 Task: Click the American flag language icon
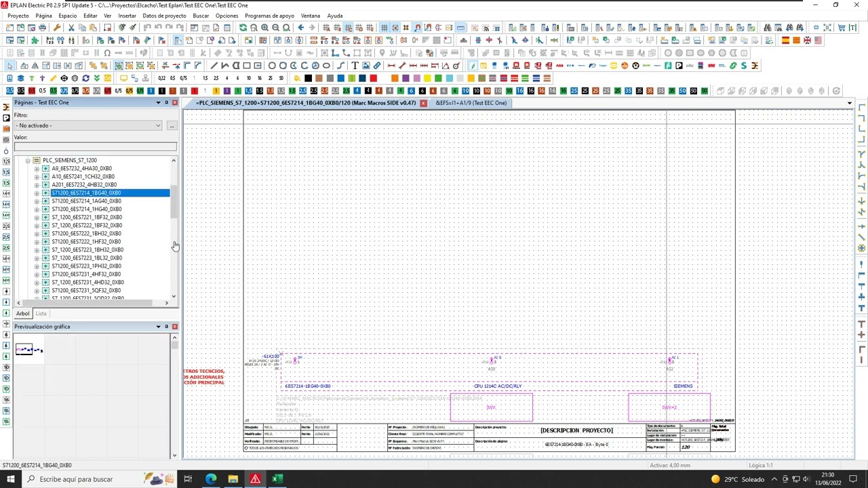pyautogui.click(x=818, y=40)
